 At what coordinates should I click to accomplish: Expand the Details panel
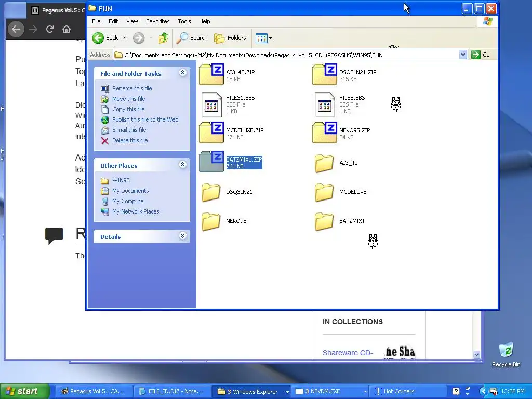[182, 236]
